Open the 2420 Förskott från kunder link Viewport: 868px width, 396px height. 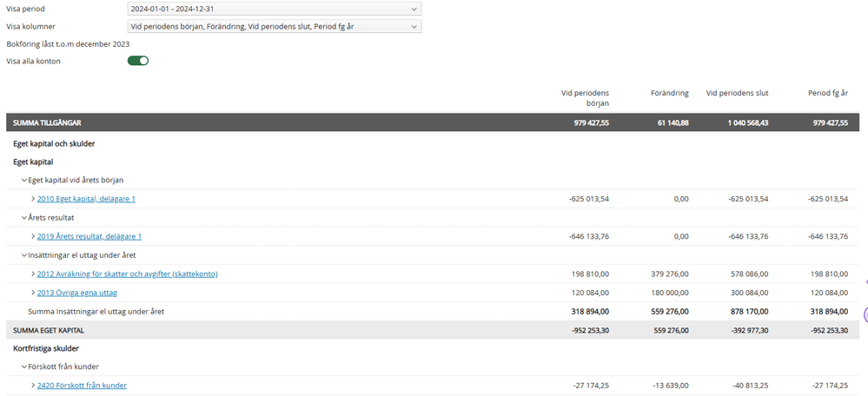(82, 386)
